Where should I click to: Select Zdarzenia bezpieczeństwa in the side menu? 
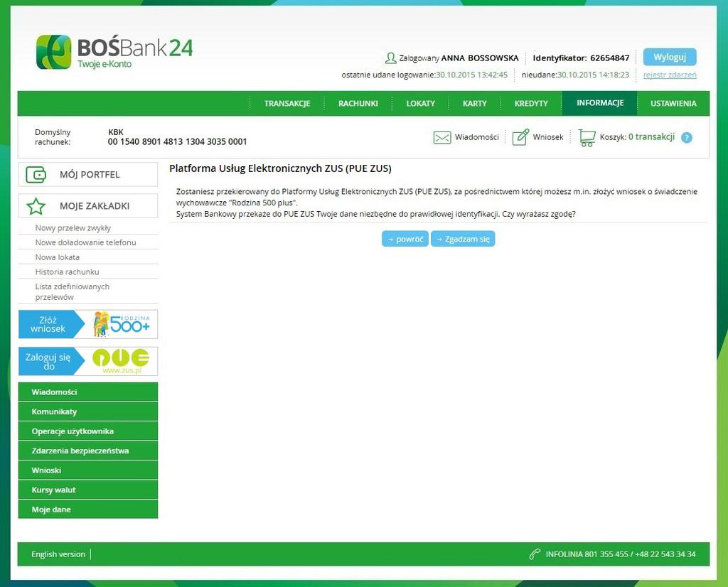click(88, 451)
